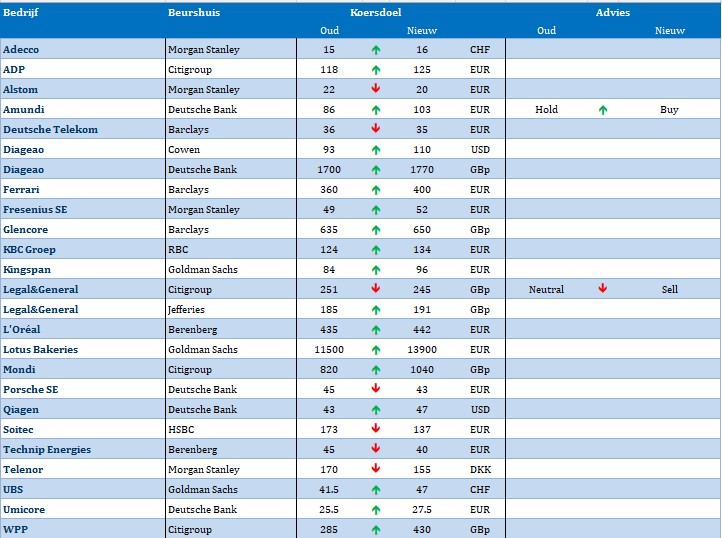Select the Glencore company cell
Image resolution: width=722 pixels, height=538 pixels.
tap(83, 229)
